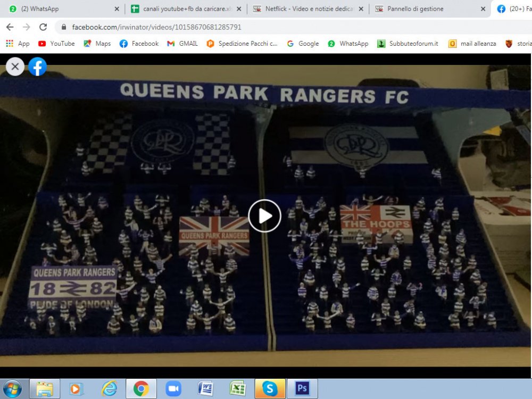Click the Facebook logo beside the close button
Viewport: 532px width, 399px height.
click(x=37, y=66)
